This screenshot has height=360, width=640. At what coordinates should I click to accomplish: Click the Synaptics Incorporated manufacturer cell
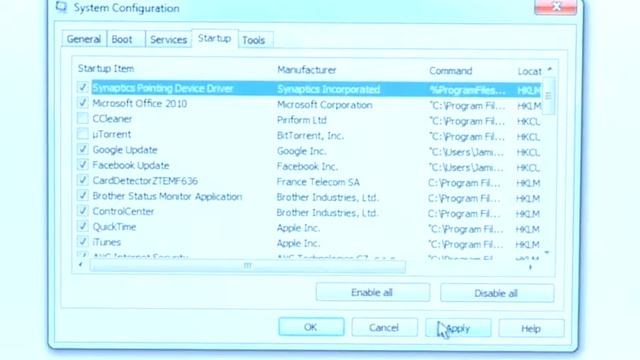pos(329,89)
